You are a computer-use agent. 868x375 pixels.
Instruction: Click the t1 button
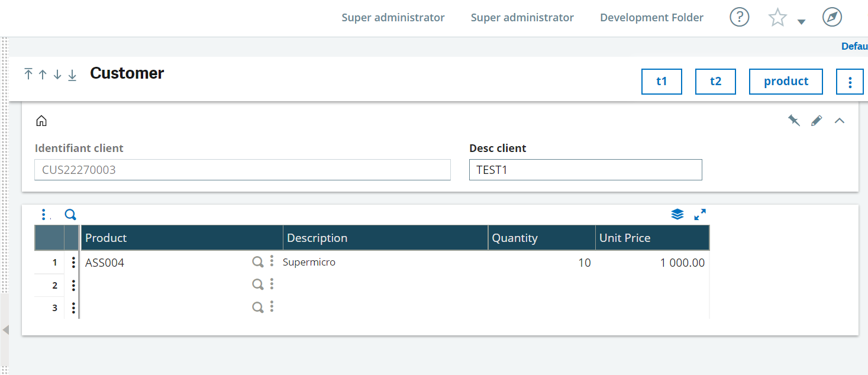pyautogui.click(x=662, y=81)
